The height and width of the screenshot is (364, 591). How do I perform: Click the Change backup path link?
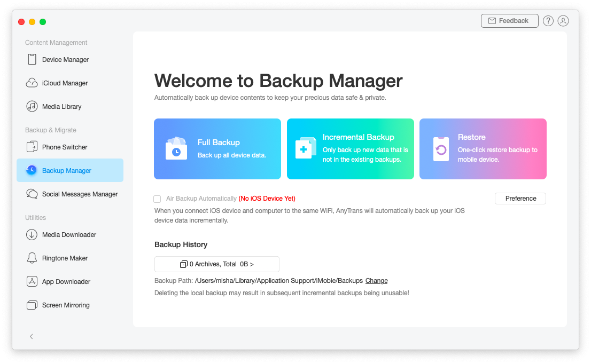[x=376, y=281]
